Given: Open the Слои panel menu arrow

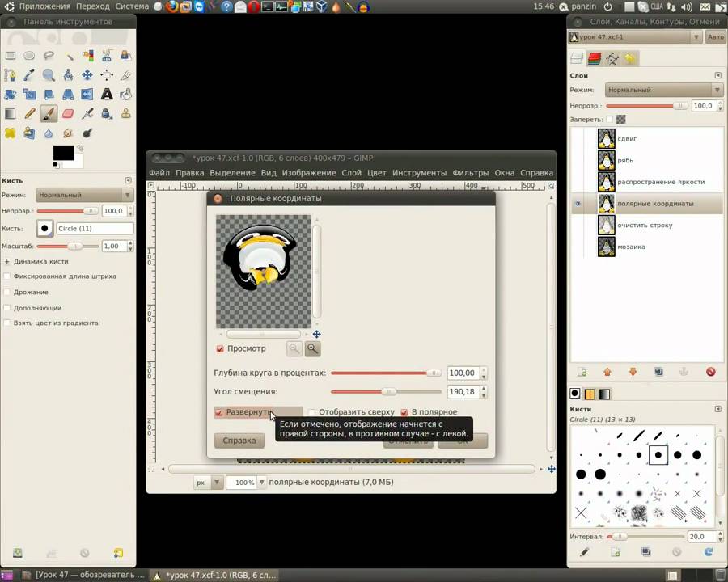Looking at the screenshot, I should pos(717,75).
